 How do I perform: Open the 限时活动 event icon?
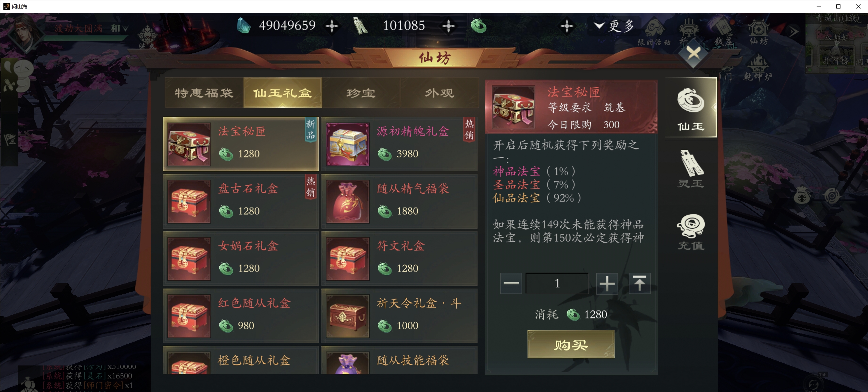pyautogui.click(x=654, y=33)
